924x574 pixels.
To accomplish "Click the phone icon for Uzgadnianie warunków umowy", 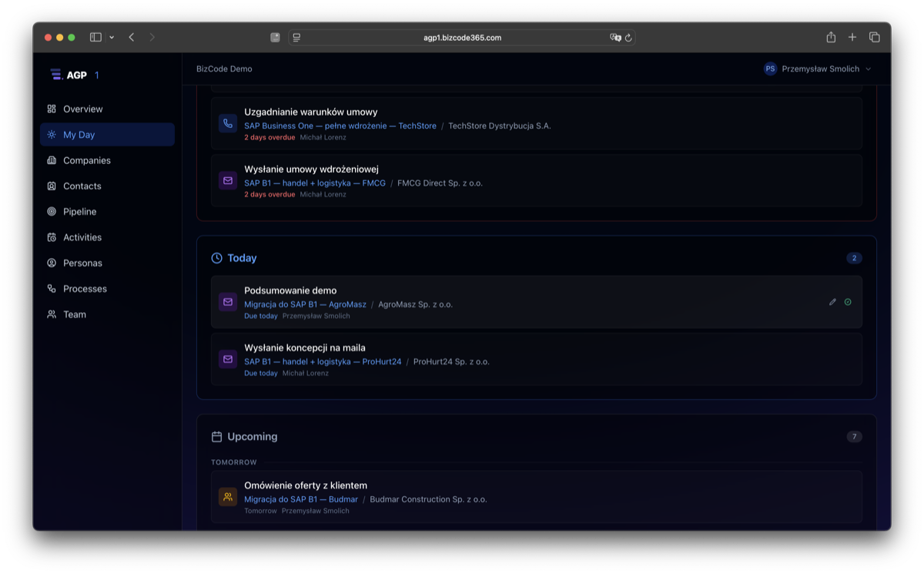I will (227, 123).
